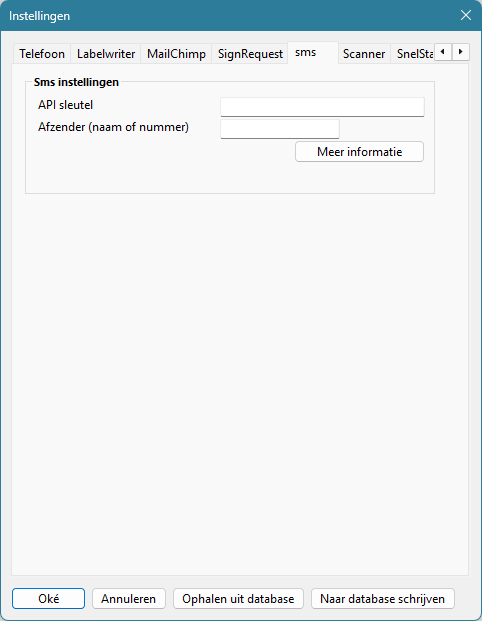Focus the API sleutel input field
Screen dimensions: 482x621
point(322,107)
